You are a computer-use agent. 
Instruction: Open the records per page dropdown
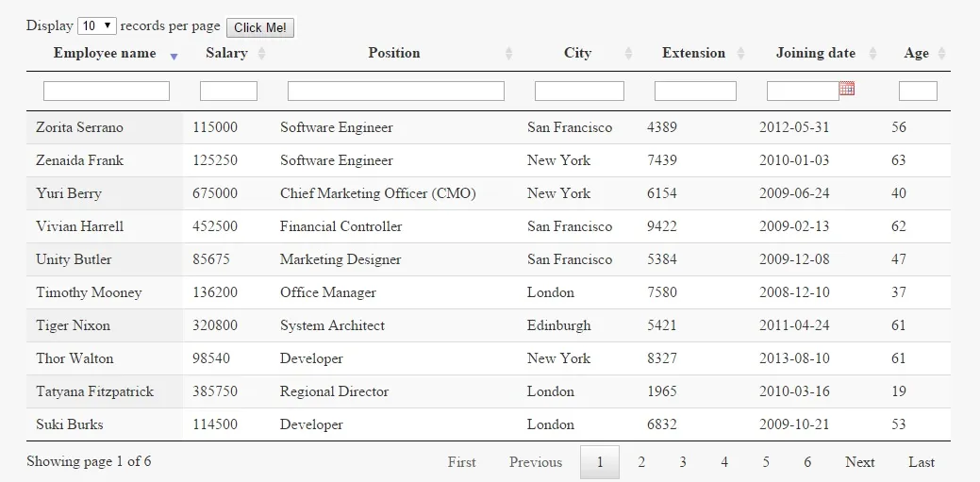tap(97, 26)
